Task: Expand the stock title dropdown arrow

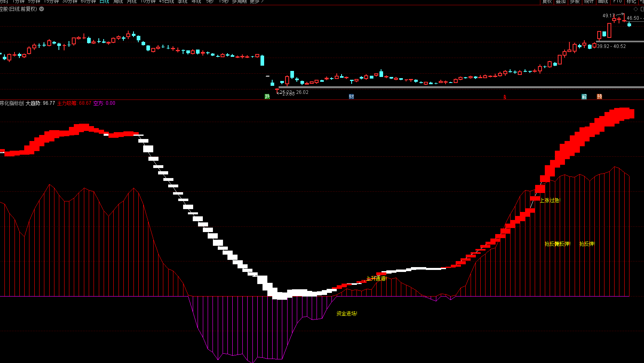Action: [42, 9]
